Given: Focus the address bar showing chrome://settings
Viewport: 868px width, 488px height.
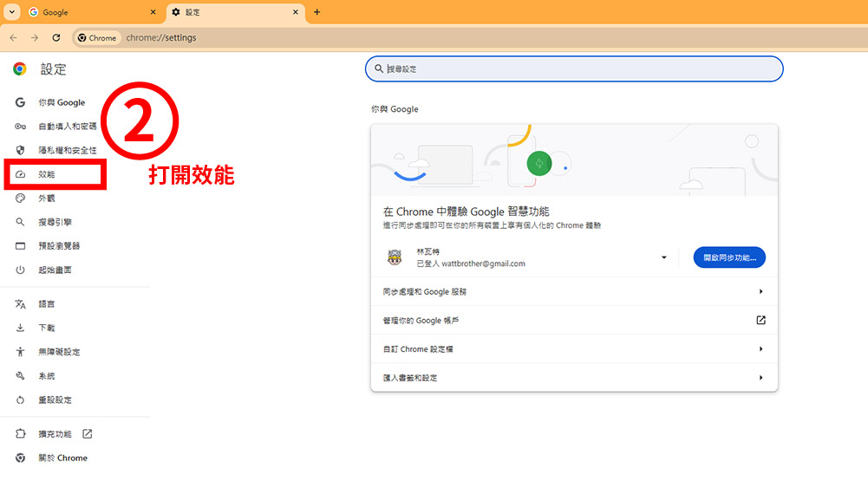Looking at the screenshot, I should coord(161,37).
